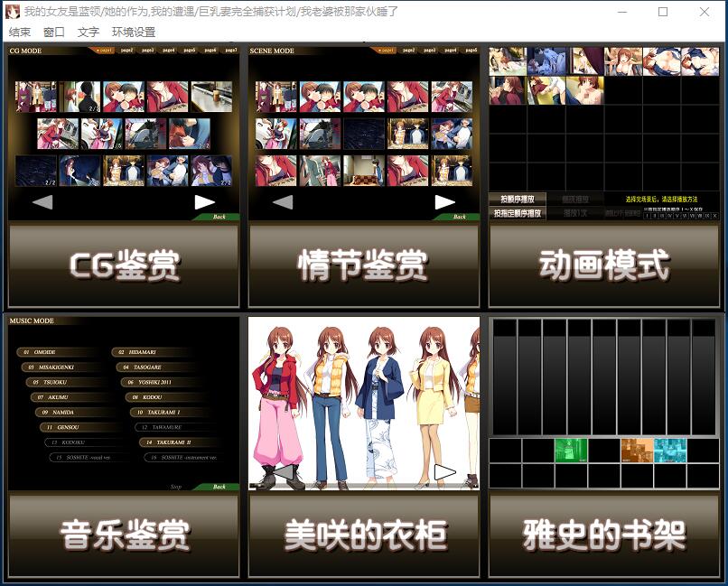Click the previous-page arrow in SCENE MODE preview
The height and width of the screenshot is (586, 728).
tap(283, 202)
